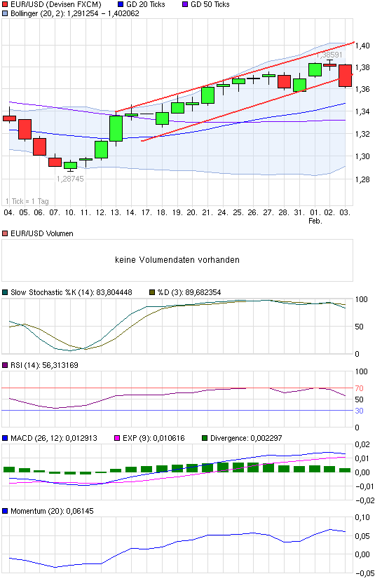
Task: Click the green candle on the 21st
Action: (x=207, y=95)
